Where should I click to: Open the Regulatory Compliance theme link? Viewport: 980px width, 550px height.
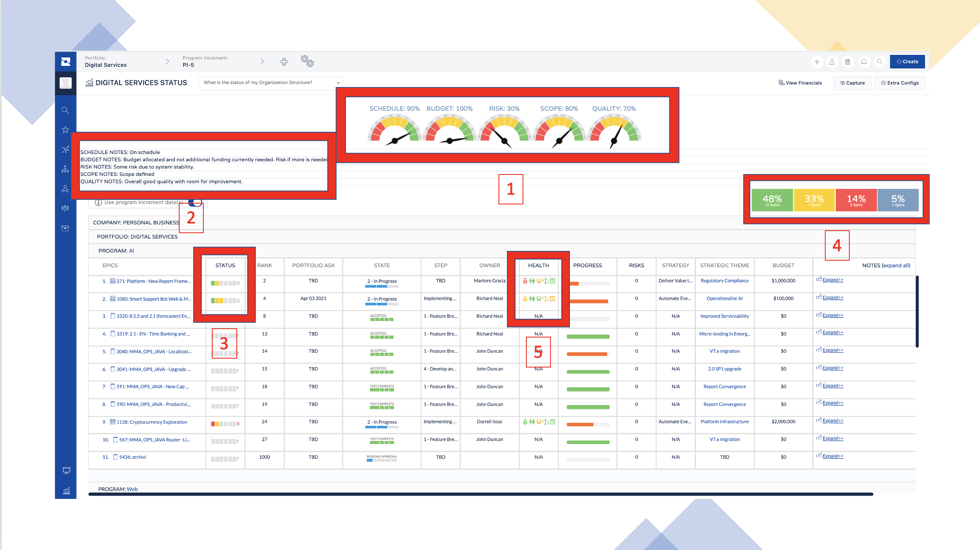click(x=725, y=281)
